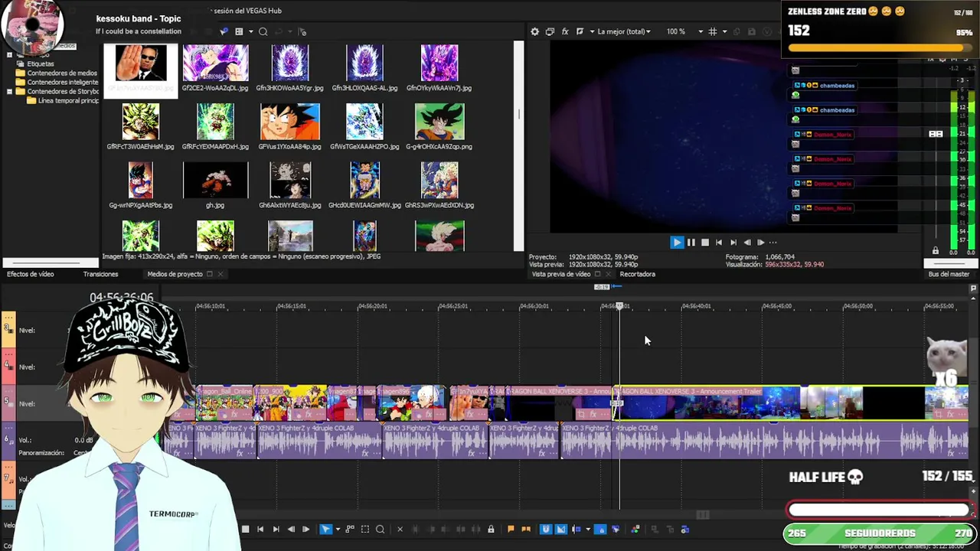Select 'Vista previa de vídeo' tab
Screen dimensions: 980x551
pyautogui.click(x=560, y=274)
